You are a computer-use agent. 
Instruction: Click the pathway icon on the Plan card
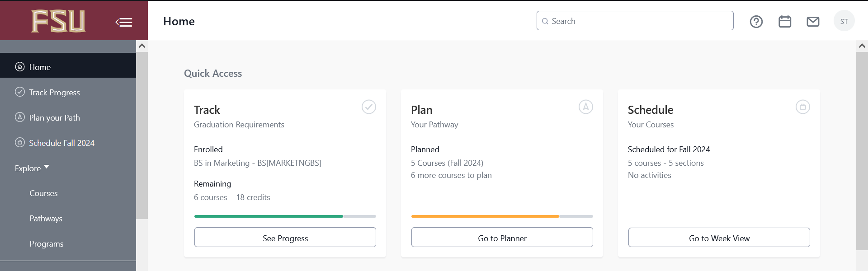pyautogui.click(x=586, y=107)
